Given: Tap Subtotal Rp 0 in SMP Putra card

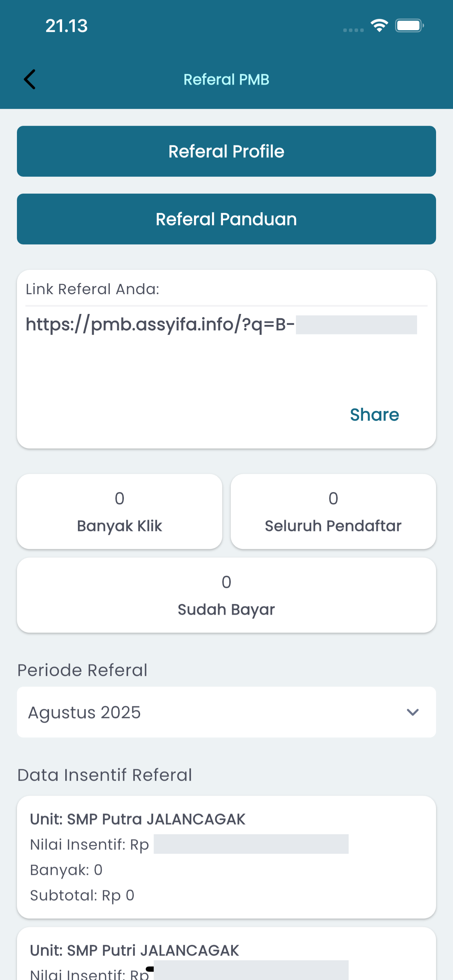Looking at the screenshot, I should [x=82, y=895].
